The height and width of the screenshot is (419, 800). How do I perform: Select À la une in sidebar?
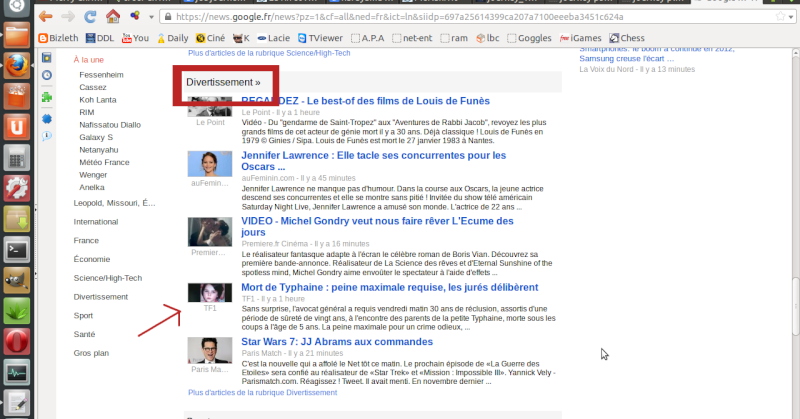coord(88,60)
